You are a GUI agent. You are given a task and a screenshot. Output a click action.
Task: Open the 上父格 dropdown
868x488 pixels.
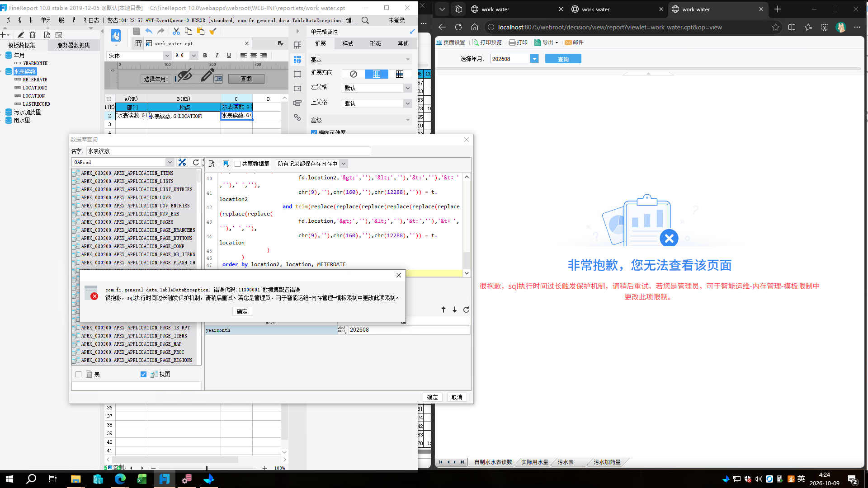point(407,103)
